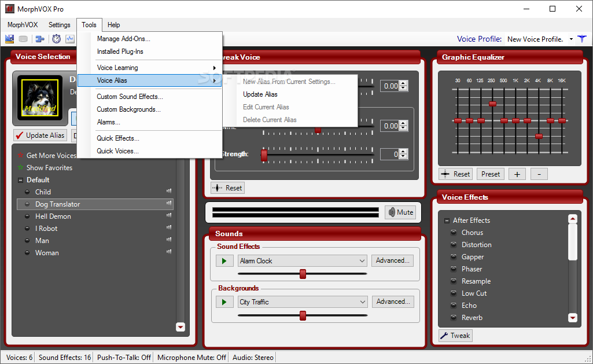Click the signal bars icon next to Child

pos(169,191)
